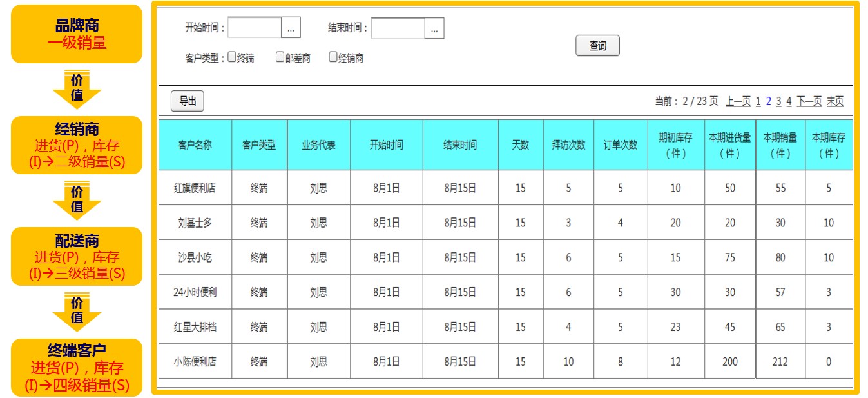Click the 结束时间 input field
The image size is (868, 398).
pos(398,28)
